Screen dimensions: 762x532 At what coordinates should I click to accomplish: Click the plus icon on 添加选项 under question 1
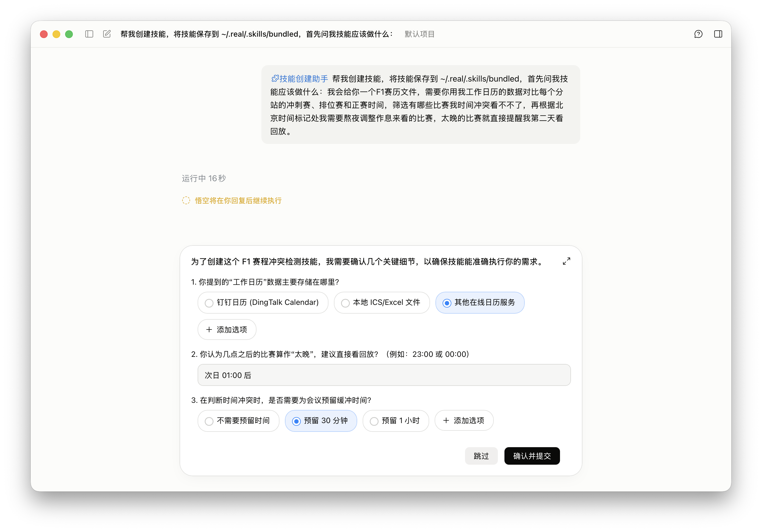point(209,329)
